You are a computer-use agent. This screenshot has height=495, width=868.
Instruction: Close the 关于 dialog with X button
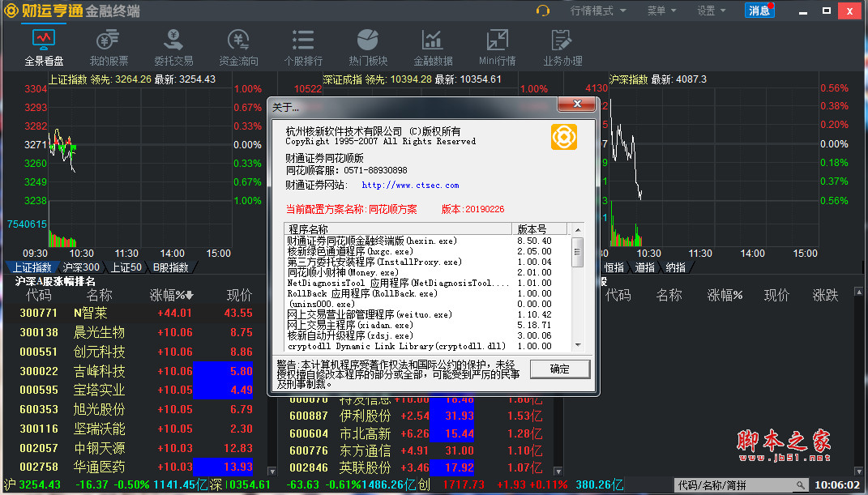pyautogui.click(x=576, y=104)
